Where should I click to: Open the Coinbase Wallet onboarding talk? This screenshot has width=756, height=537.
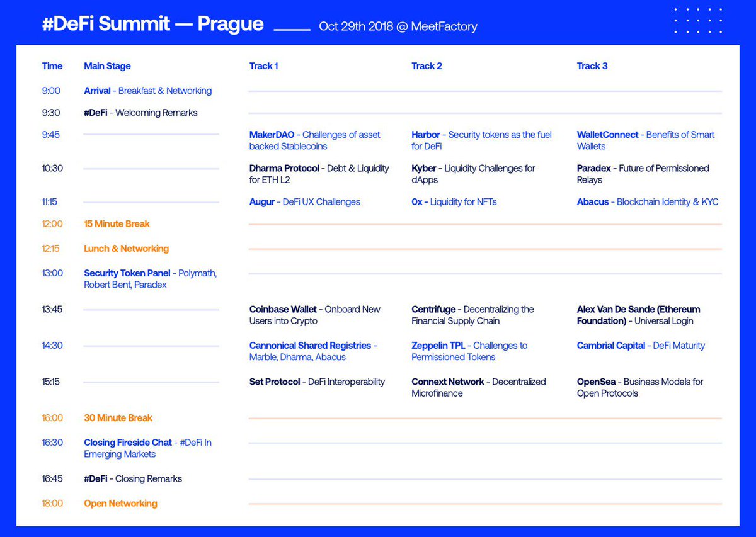tap(314, 315)
